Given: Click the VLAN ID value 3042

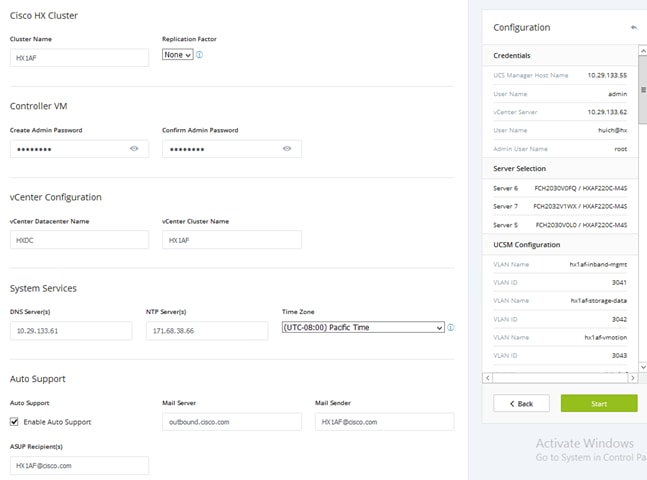Looking at the screenshot, I should tap(619, 319).
